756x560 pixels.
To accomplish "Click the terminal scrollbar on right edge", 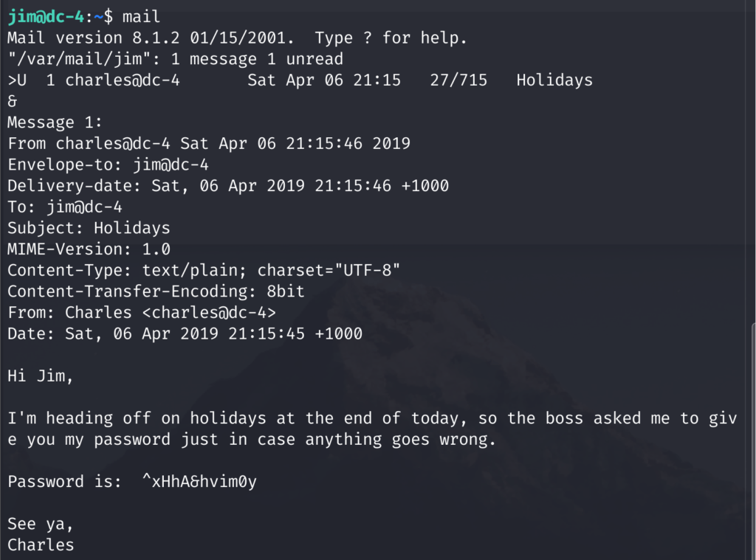I will coord(753,443).
